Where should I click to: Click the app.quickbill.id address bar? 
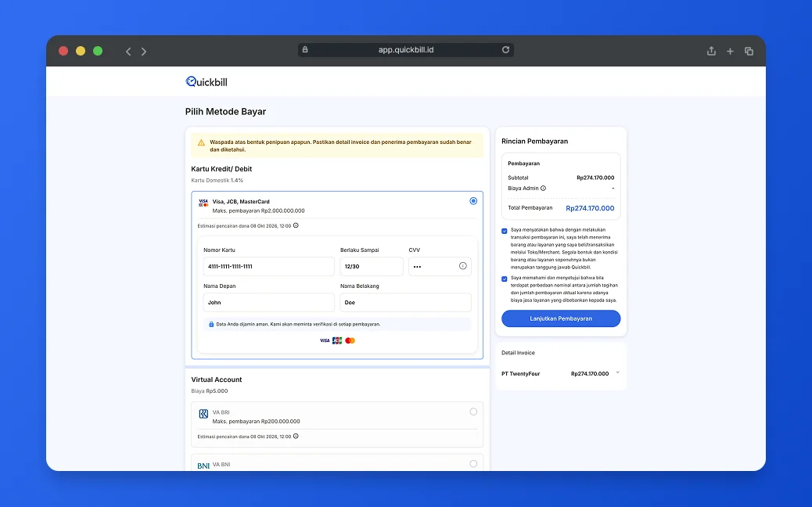[406, 50]
